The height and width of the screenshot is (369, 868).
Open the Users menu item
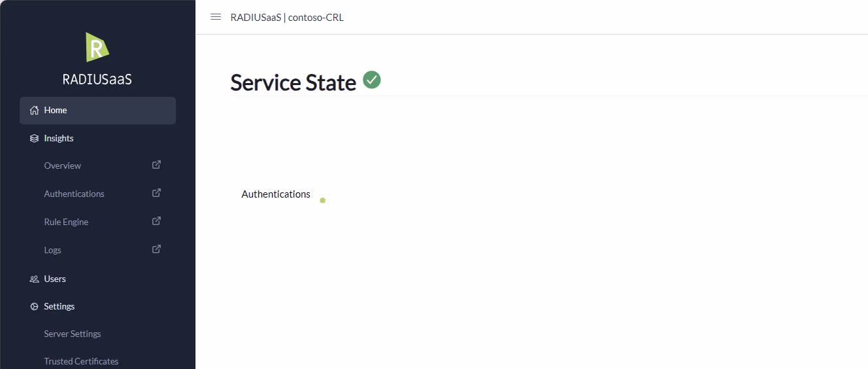55,279
